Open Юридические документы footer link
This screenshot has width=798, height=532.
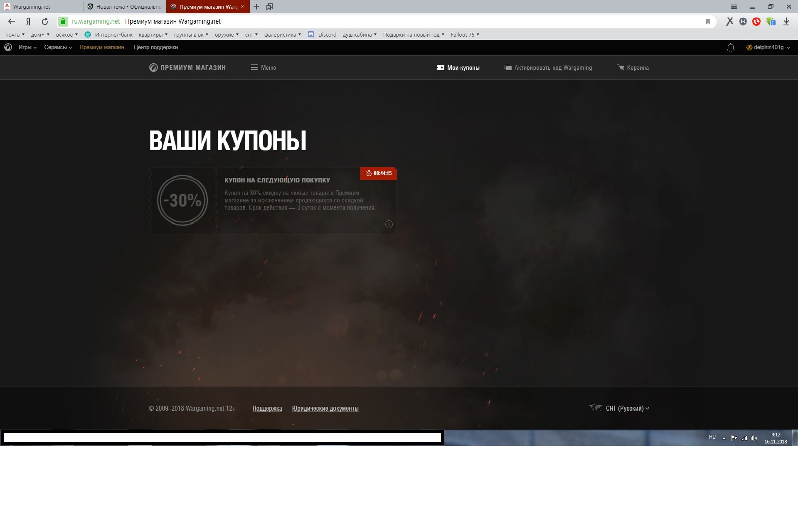325,409
